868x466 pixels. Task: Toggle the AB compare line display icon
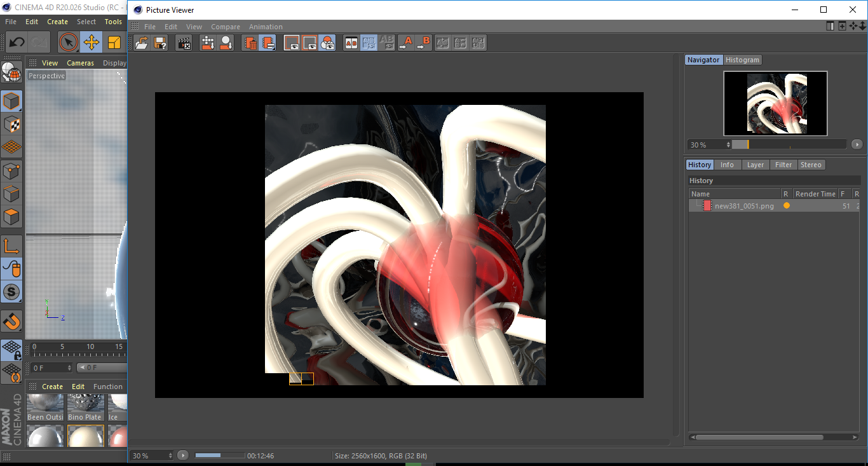[x=369, y=43]
